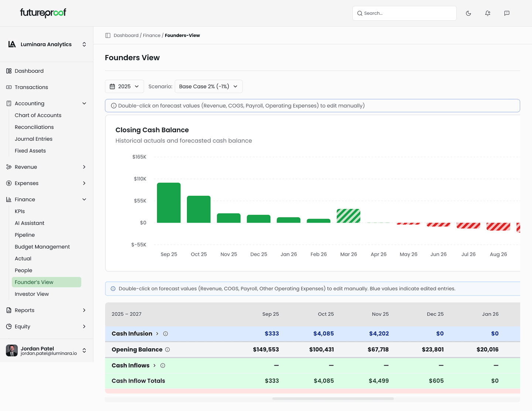This screenshot has width=532, height=411.
Task: Click the search field in the top bar
Action: [404, 13]
